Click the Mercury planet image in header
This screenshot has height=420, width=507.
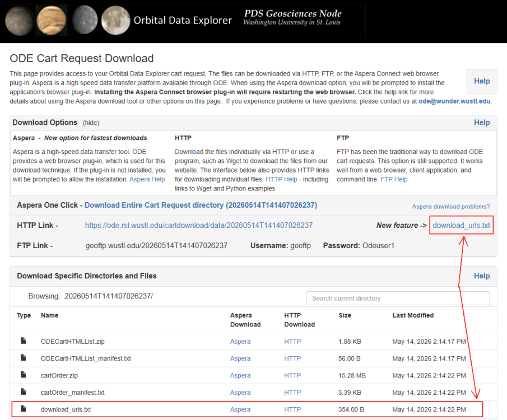[x=85, y=20]
